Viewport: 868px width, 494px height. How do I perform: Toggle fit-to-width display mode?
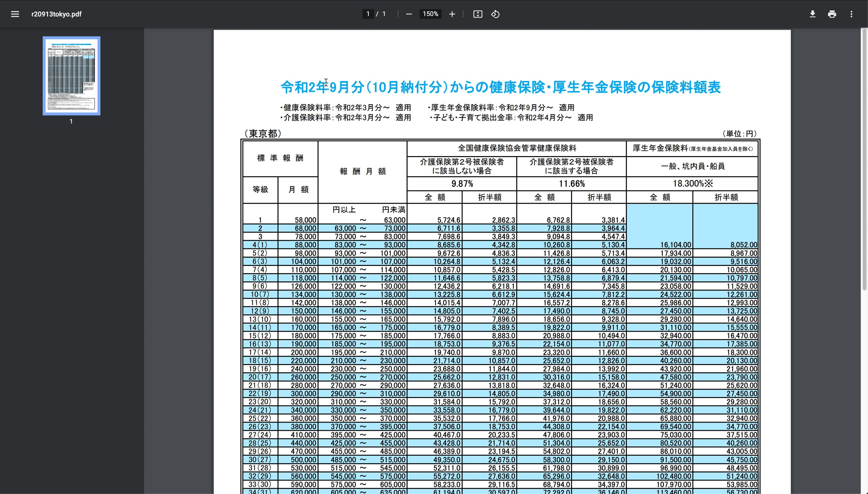pos(478,14)
